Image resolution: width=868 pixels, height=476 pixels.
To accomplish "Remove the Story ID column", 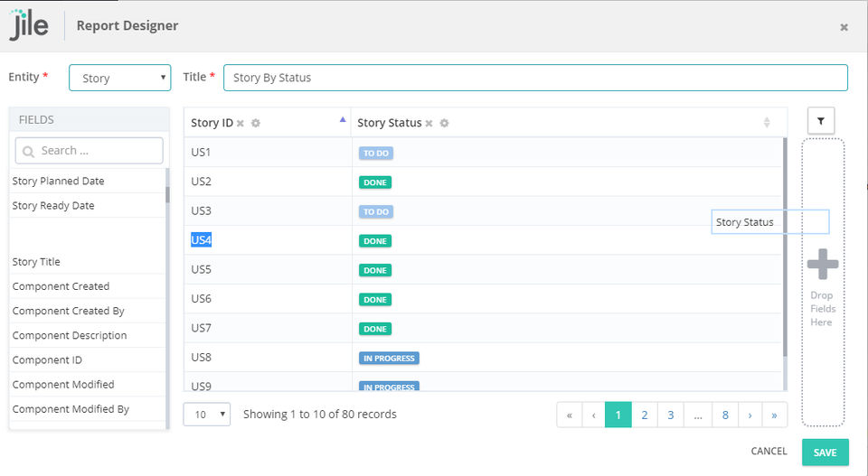I will pos(241,124).
